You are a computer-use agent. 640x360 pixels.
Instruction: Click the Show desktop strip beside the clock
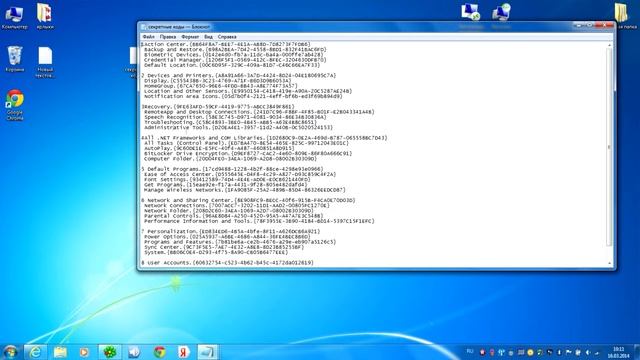pos(636,352)
